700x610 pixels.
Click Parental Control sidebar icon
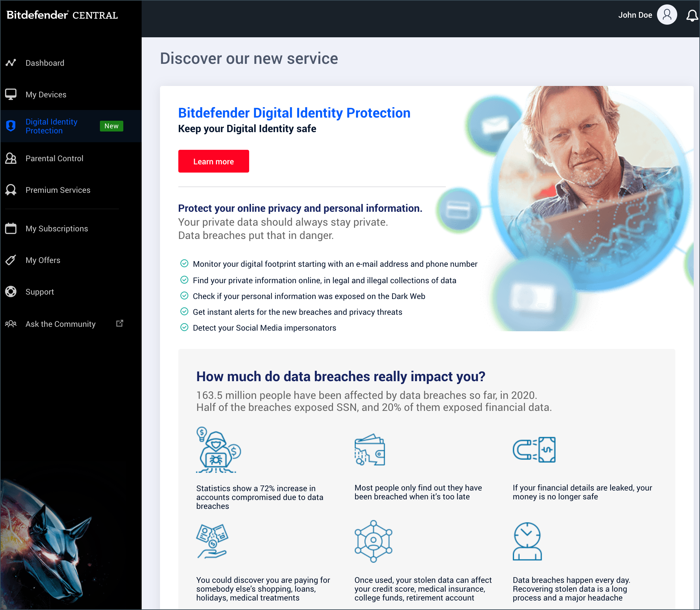click(11, 158)
